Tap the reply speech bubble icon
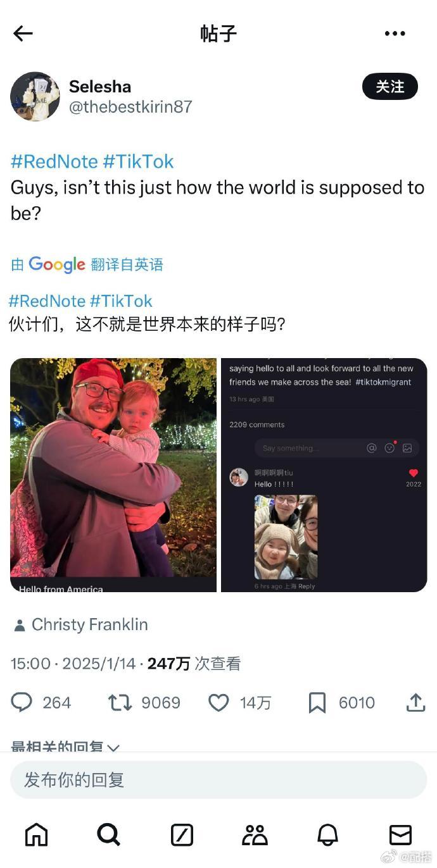 pos(22,702)
